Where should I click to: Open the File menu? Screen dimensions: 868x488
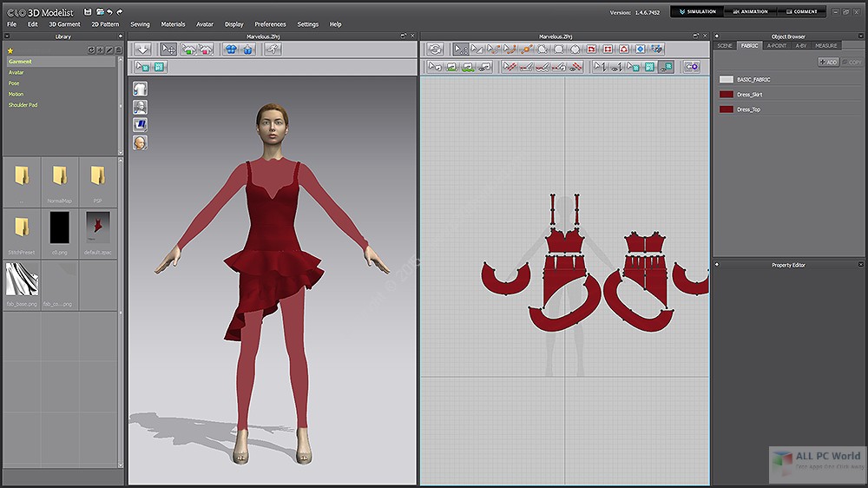11,24
